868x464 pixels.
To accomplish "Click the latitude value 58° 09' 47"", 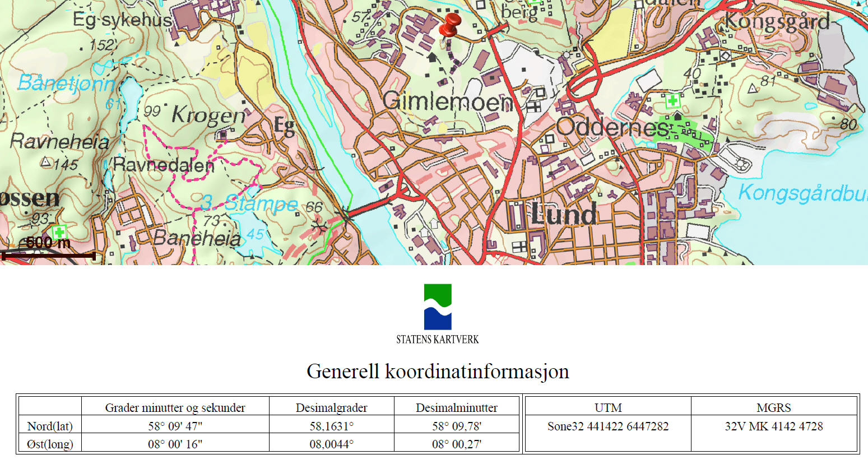I will pos(175,426).
